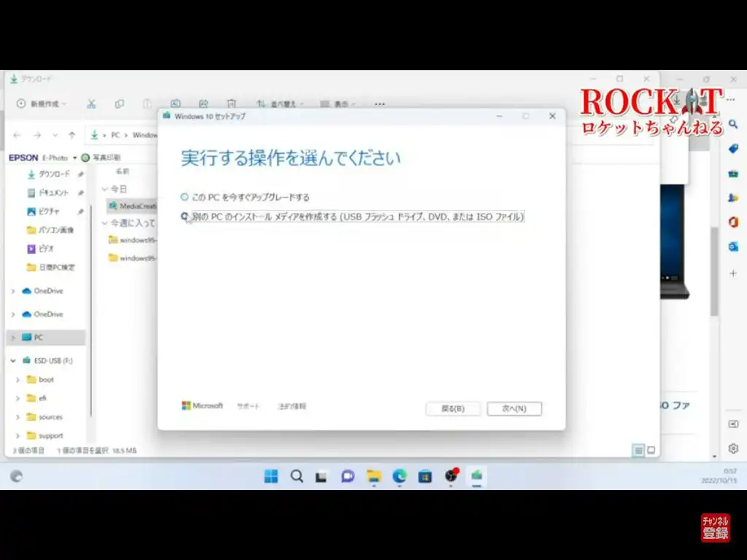Screen dimensions: 747x560
Task: Expand the first OneDrive tree node
Action: click(x=13, y=291)
